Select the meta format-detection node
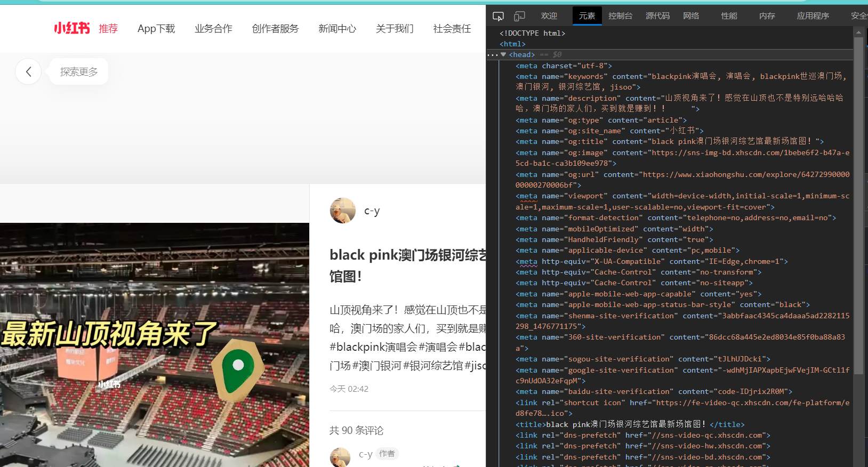This screenshot has height=467, width=868. [676, 218]
